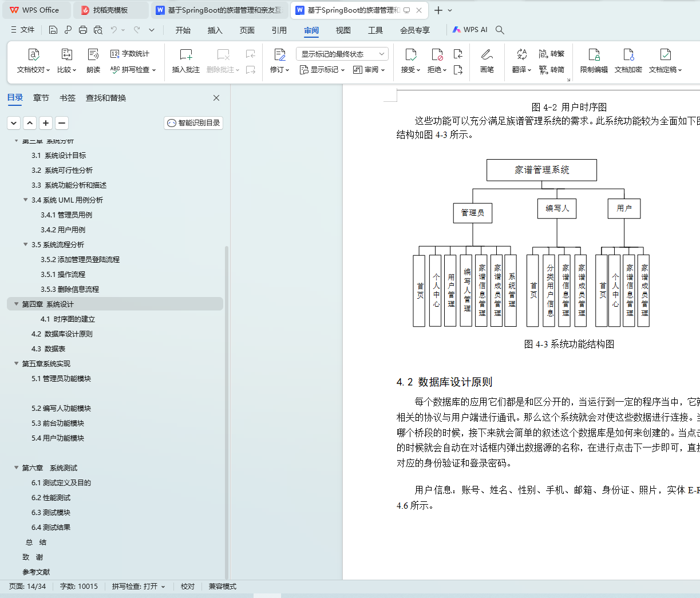Click 文档加密 encrypt document icon

(628, 54)
